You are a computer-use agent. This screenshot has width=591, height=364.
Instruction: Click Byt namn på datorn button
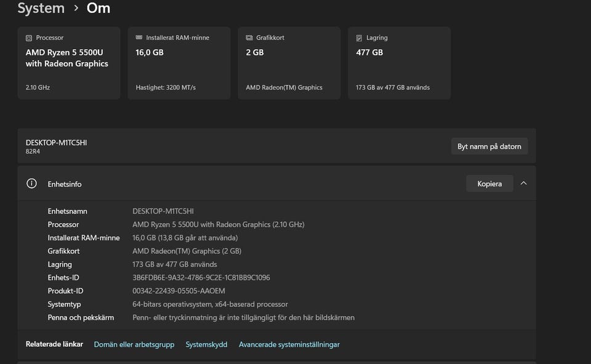click(x=489, y=146)
